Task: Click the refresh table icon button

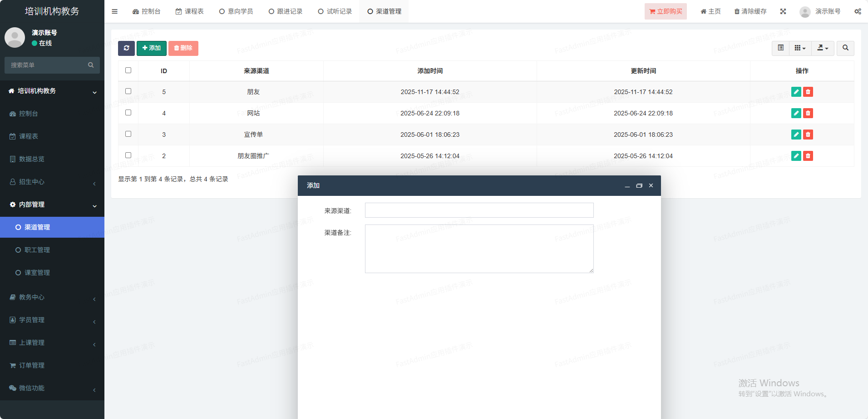Action: point(126,48)
